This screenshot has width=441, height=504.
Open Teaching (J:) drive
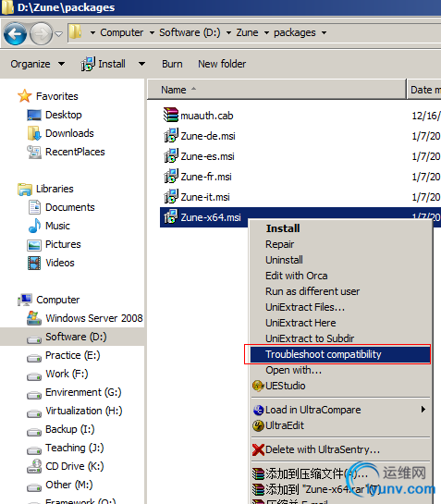[x=74, y=448]
